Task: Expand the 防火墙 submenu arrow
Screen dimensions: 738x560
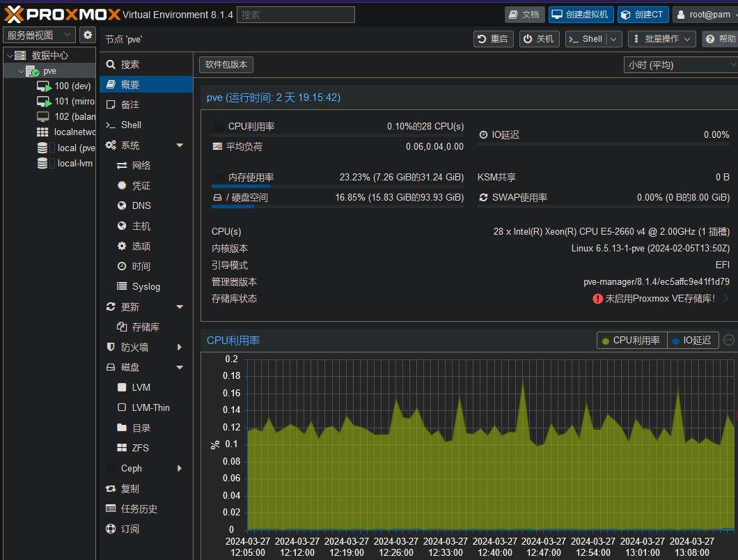Action: pos(180,347)
